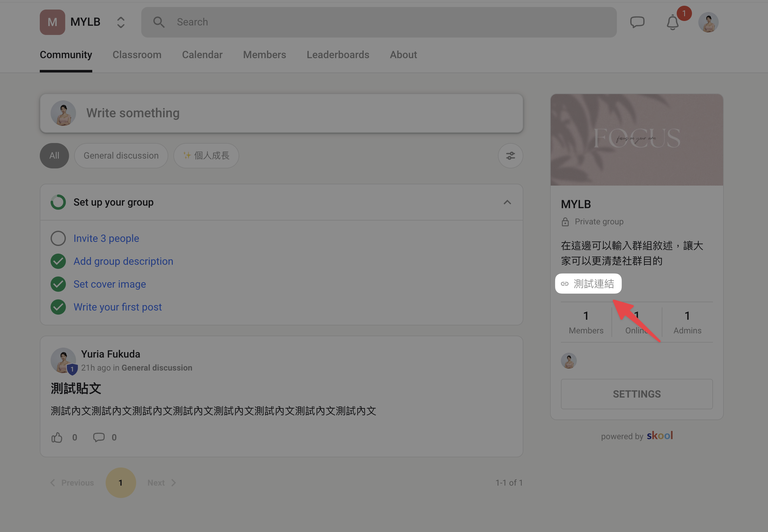Open the MYLB group switcher arrows

point(121,22)
